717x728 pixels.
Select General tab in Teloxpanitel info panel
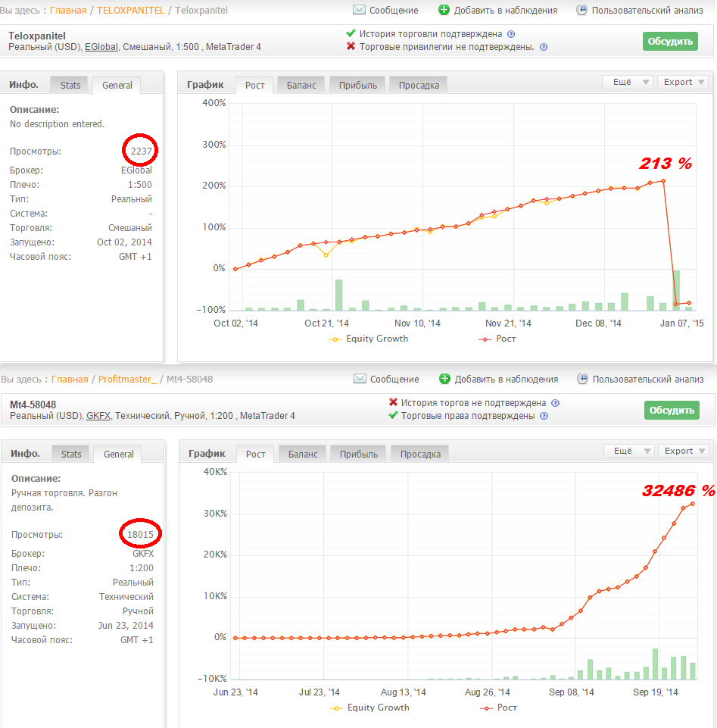(x=117, y=85)
